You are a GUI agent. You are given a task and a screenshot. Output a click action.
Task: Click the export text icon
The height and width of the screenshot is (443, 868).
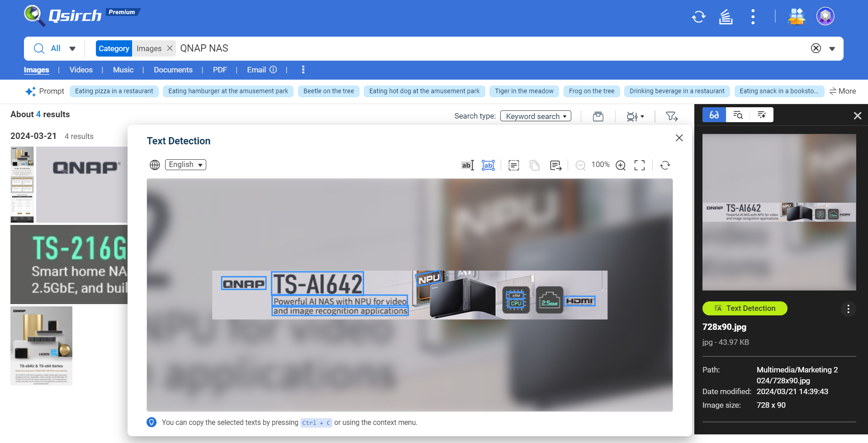(x=555, y=165)
